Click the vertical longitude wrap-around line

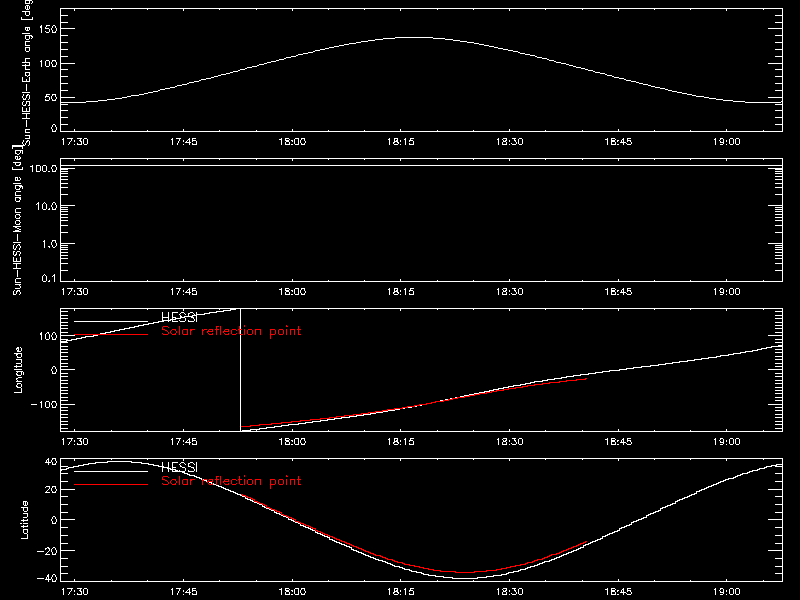click(x=240, y=370)
